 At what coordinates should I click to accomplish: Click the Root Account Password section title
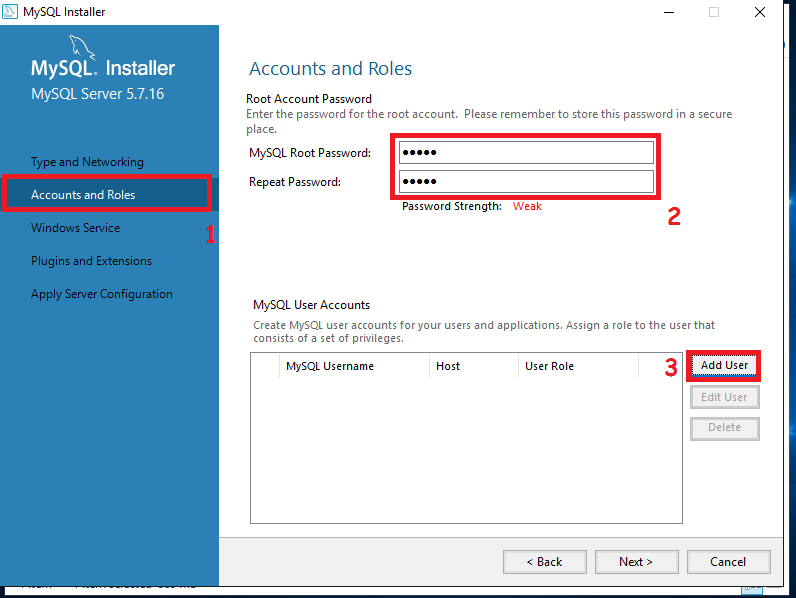pyautogui.click(x=309, y=98)
